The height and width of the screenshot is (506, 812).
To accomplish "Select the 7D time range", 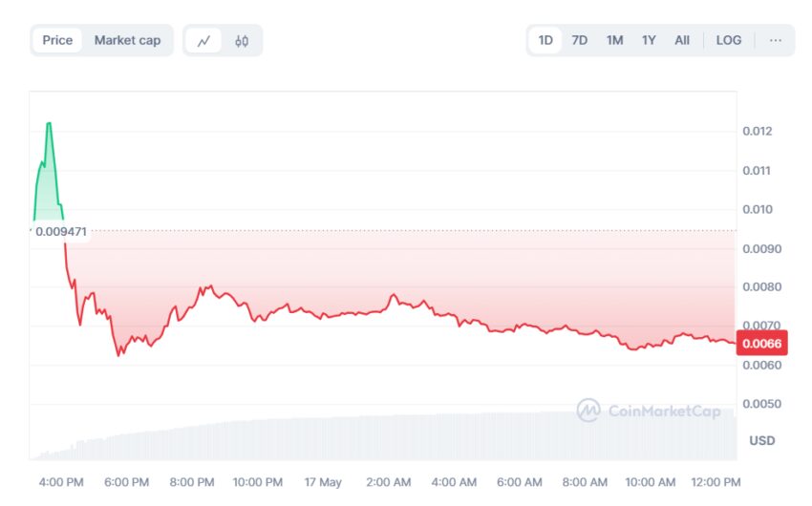I will (x=580, y=40).
